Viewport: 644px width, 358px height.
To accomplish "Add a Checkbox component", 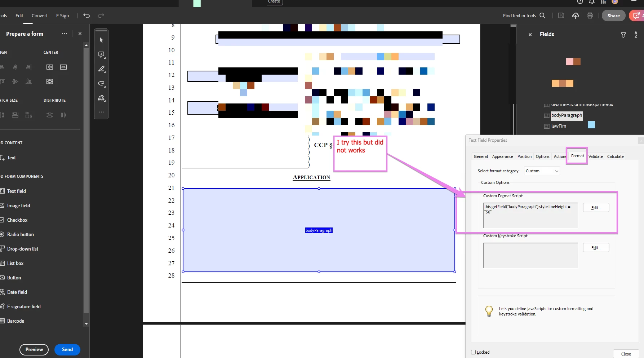I will (14, 220).
